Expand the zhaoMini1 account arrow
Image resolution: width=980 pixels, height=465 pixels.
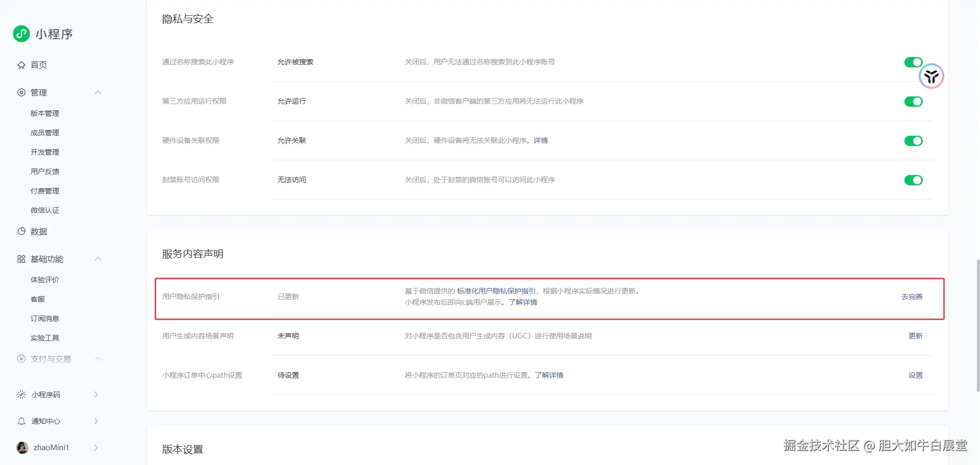click(x=96, y=448)
